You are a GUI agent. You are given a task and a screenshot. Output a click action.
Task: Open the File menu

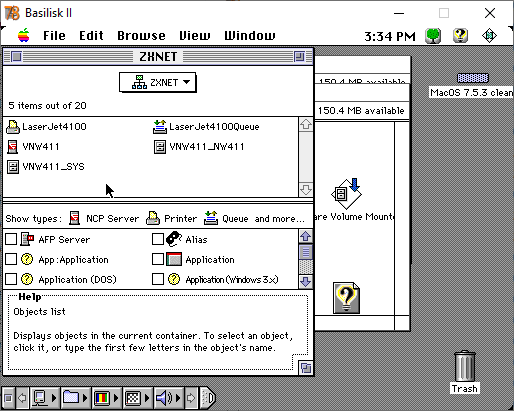click(54, 36)
